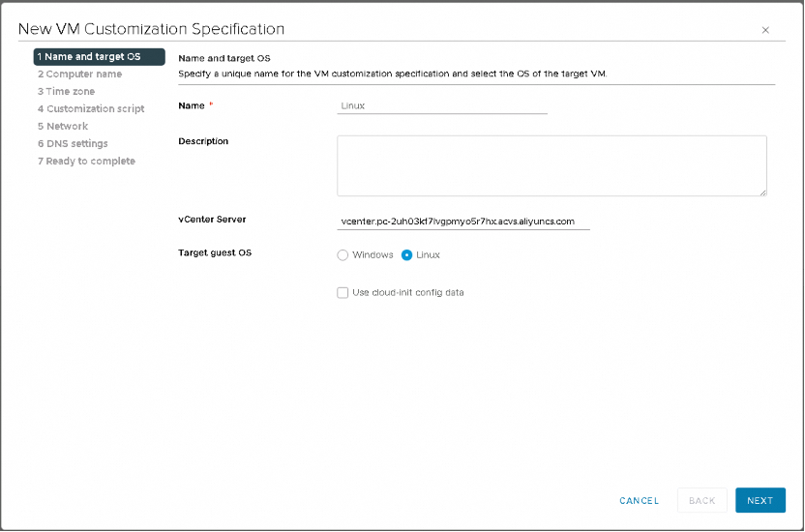Image resolution: width=805 pixels, height=532 pixels.
Task: Click the vCenter Server field
Action: 463,222
